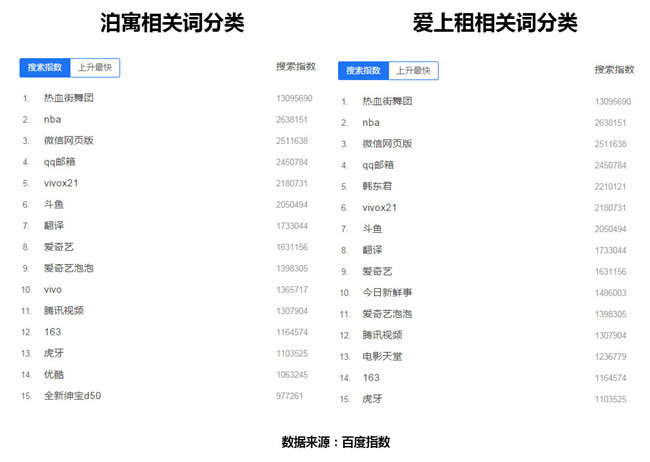Viewport: 650px width, 462px height.
Task: Click index value 1063245
Action: (292, 375)
